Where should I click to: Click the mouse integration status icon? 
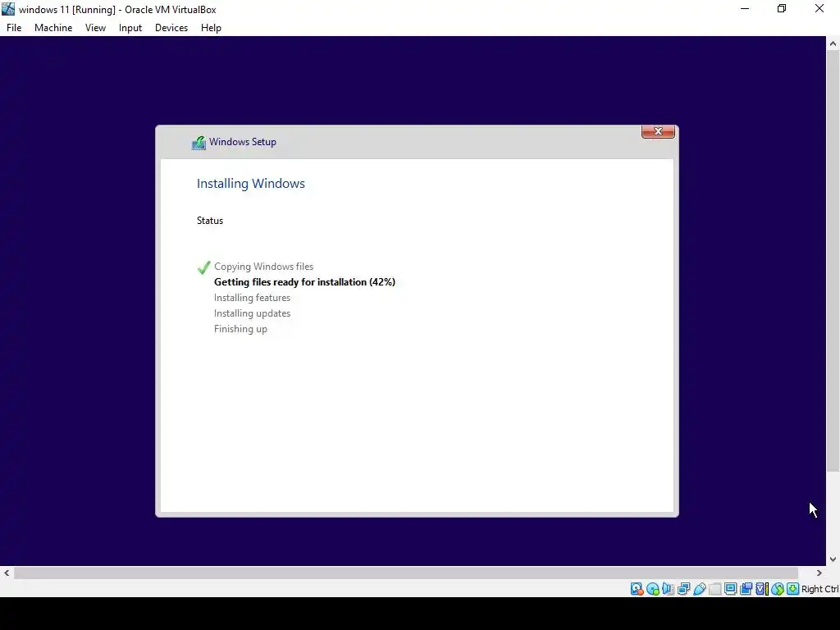coord(778,589)
